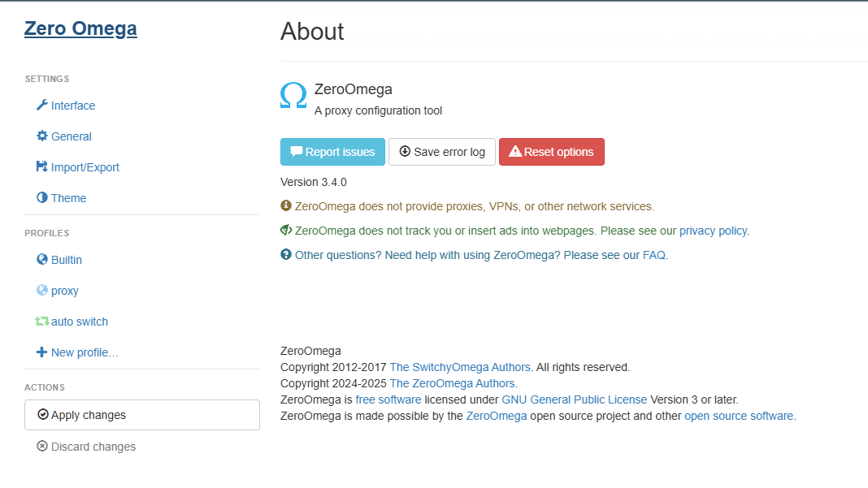Click the plus icon beside New profile
This screenshot has width=868, height=488.
pos(42,352)
